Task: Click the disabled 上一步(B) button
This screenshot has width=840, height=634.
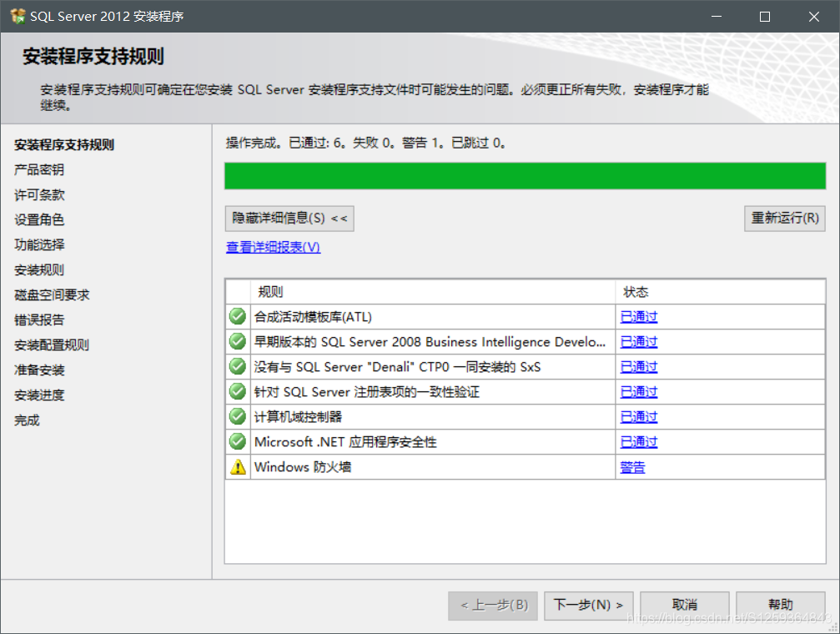Action: 493,606
